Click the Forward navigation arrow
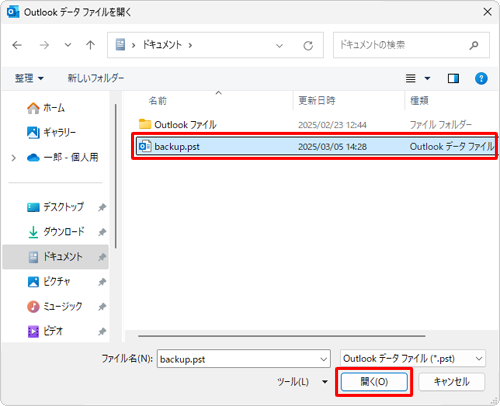Image resolution: width=500 pixels, height=406 pixels. click(44, 45)
